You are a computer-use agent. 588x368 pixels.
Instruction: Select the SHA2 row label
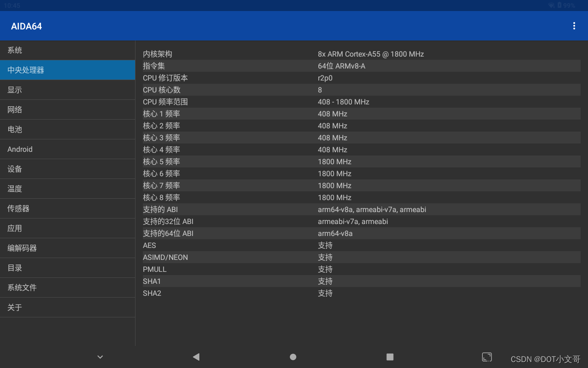[x=152, y=293]
